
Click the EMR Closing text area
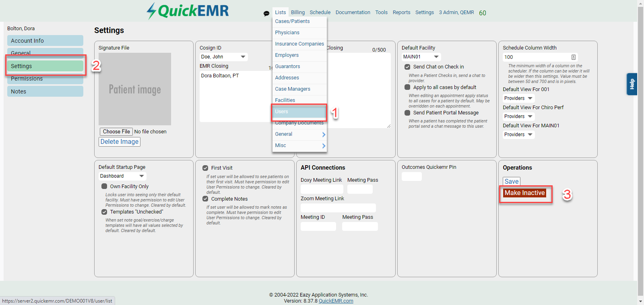(235, 96)
